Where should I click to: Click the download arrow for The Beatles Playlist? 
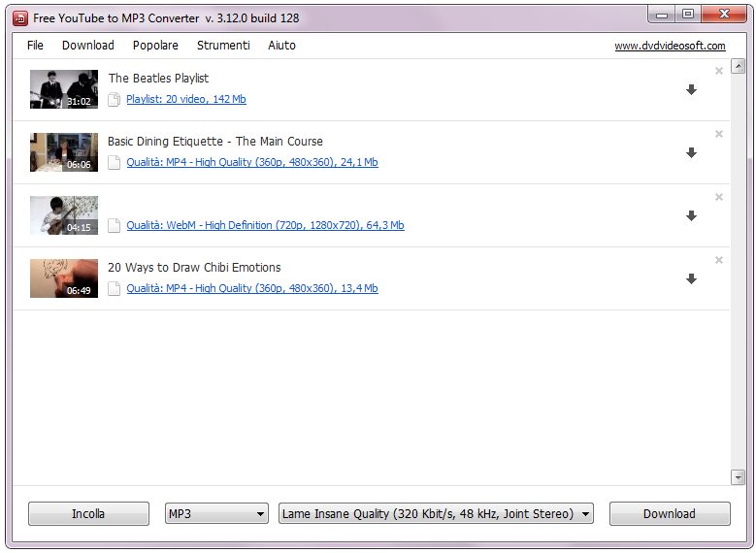coord(691,89)
